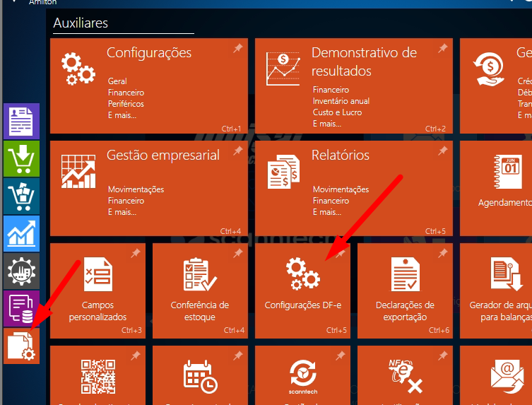Open the blue growth chart sidebar icon
Image resolution: width=532 pixels, height=405 pixels.
(21, 233)
